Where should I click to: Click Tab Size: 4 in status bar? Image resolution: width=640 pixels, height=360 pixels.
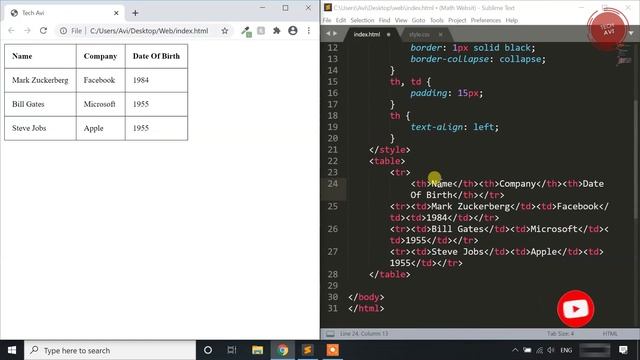coord(560,334)
